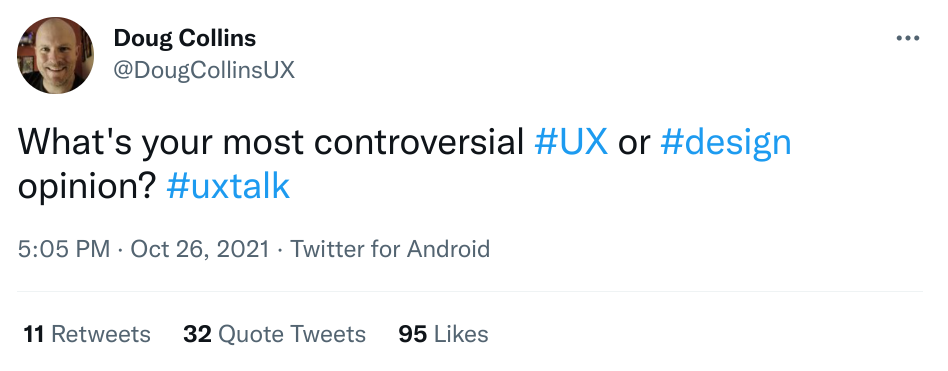The height and width of the screenshot is (371, 948).
Task: Open Doug Collins' profile picture
Action: (55, 55)
